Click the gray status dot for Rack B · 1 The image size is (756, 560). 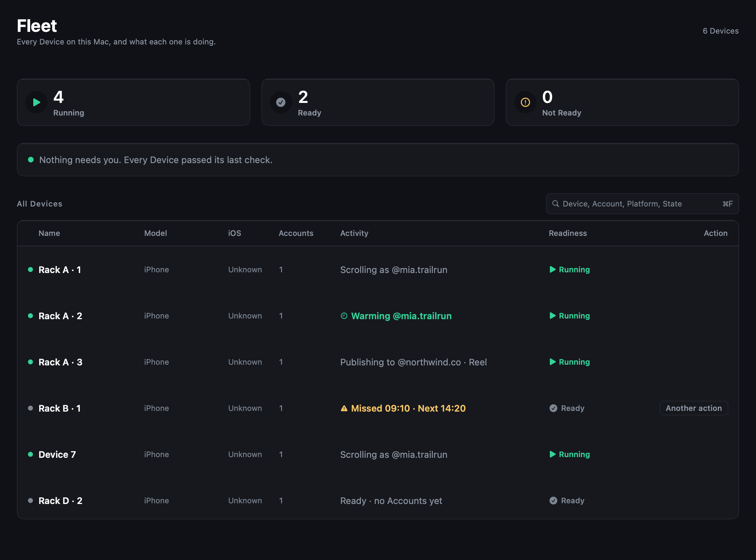[30, 408]
